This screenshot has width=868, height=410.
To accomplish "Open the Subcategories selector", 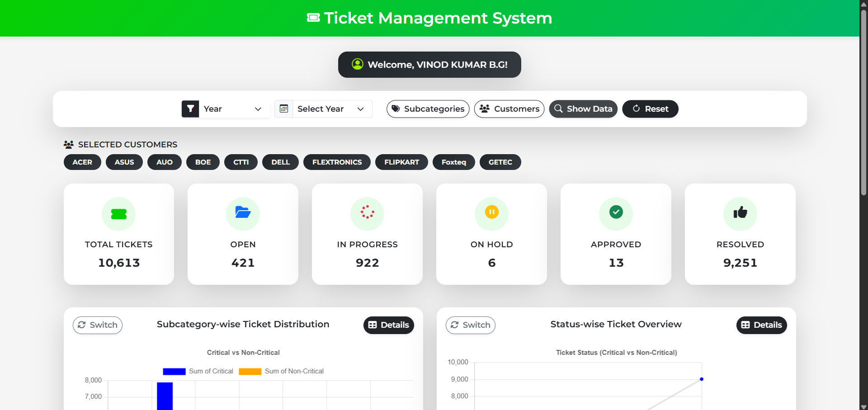I will [x=428, y=109].
